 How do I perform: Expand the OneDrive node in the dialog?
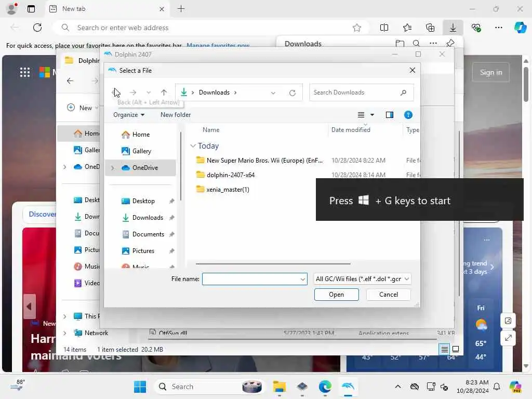[x=113, y=168]
